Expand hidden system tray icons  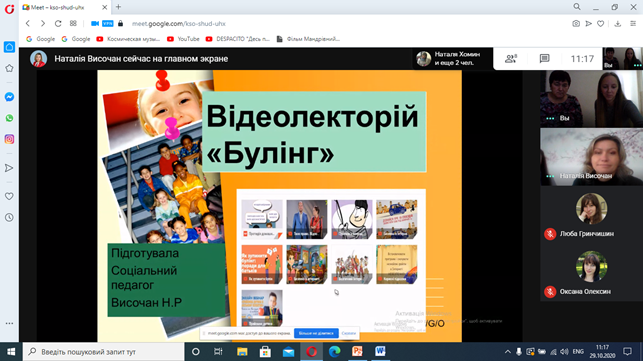click(508, 352)
